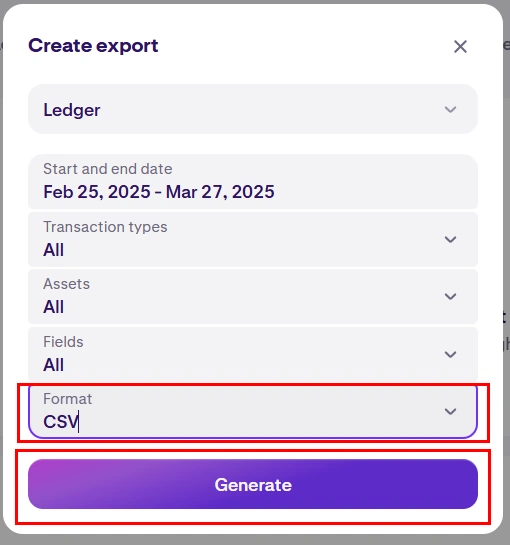Click the Feb 25 – Mar 27 date range

coord(159,192)
